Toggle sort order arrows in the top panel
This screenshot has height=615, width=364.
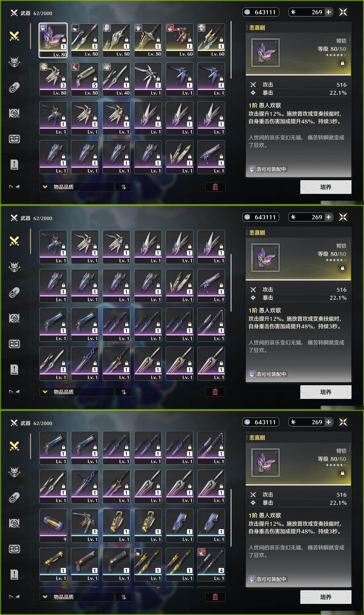[x=123, y=187]
